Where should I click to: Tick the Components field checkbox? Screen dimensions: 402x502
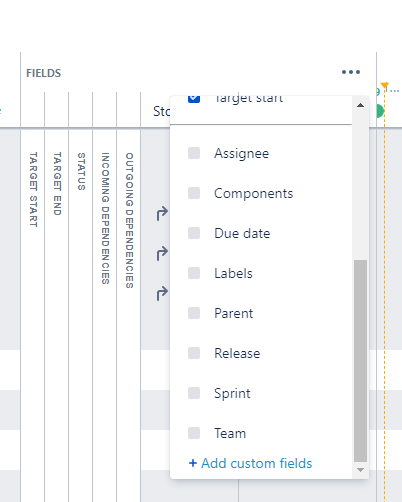click(x=194, y=193)
